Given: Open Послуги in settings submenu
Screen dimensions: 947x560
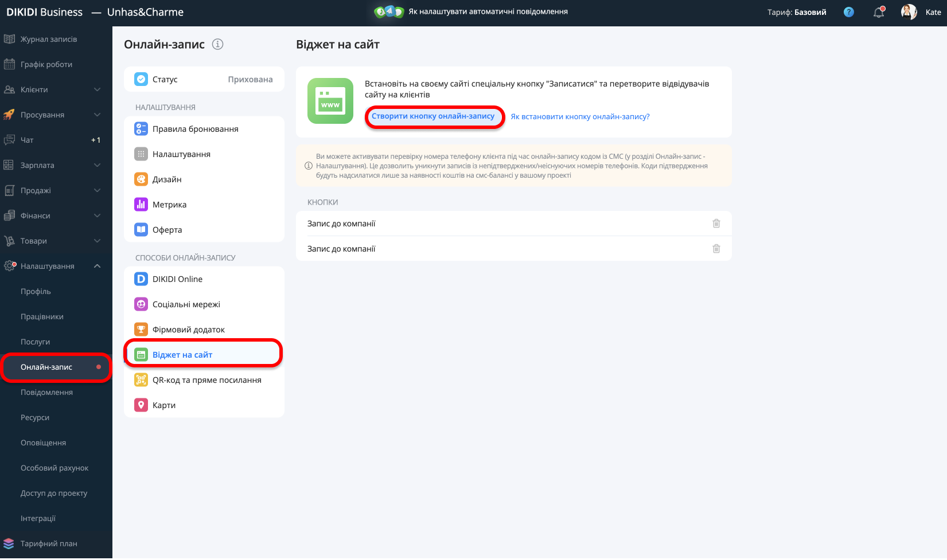Looking at the screenshot, I should 35,342.
